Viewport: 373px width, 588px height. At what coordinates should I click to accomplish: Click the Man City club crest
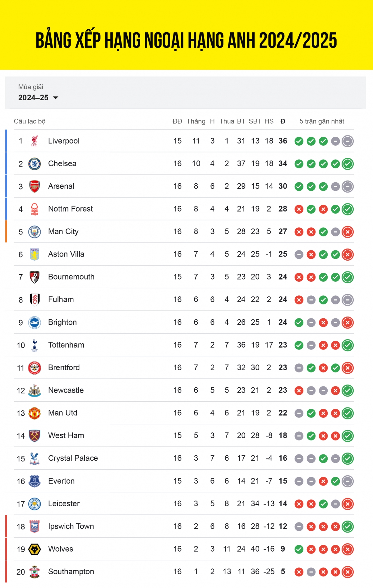click(35, 232)
